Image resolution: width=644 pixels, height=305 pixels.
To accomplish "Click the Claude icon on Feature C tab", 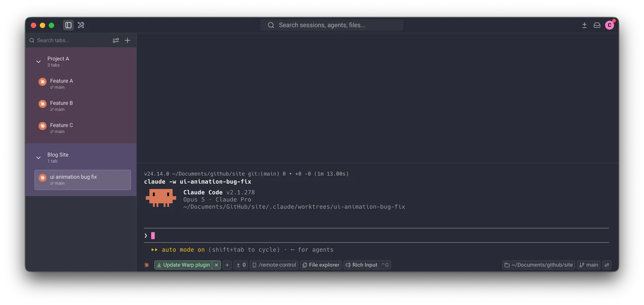I will 43,126.
